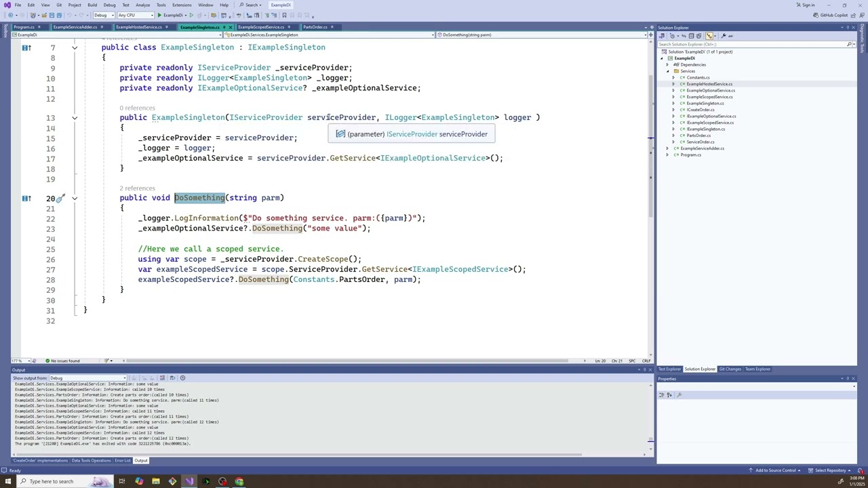Pin the ExampleSingleton.cs tab
Image resolution: width=868 pixels, height=488 pixels.
point(224,27)
